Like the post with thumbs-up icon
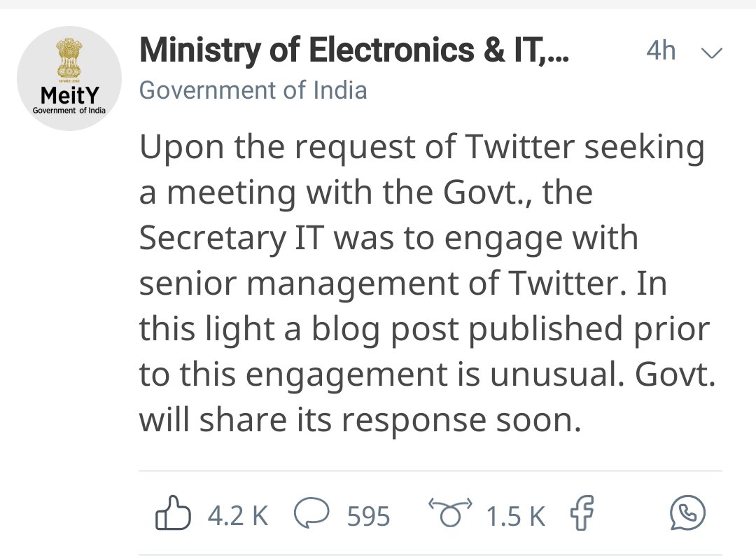This screenshot has height=558, width=756. click(173, 513)
